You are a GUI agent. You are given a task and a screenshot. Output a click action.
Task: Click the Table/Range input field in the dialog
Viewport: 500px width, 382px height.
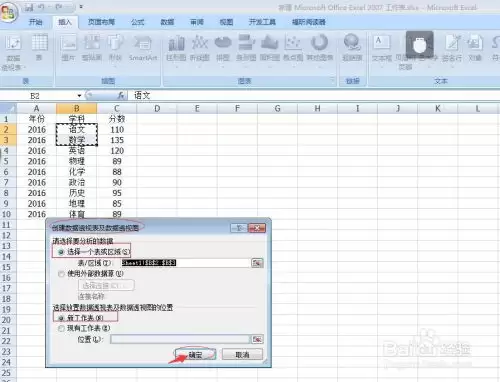coord(186,263)
